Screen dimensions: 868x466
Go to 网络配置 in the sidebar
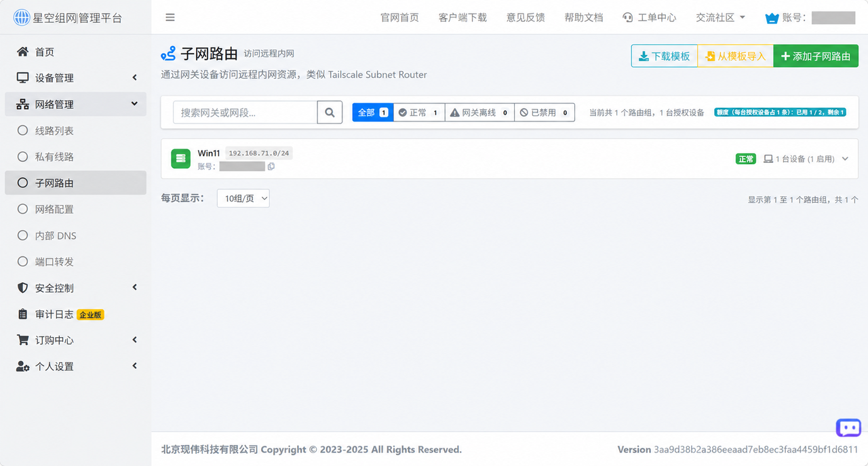(75, 209)
